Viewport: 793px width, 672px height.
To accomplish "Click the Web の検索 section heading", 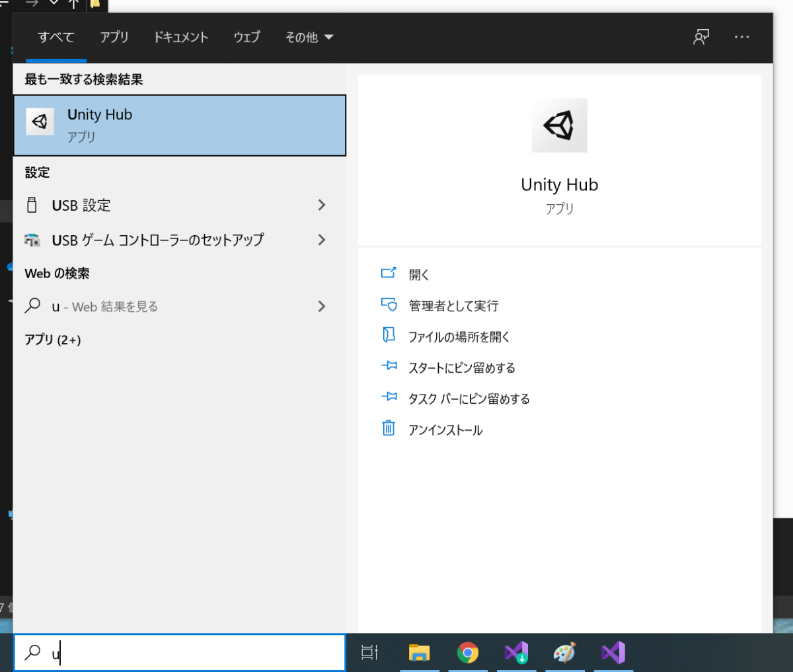I will (57, 274).
